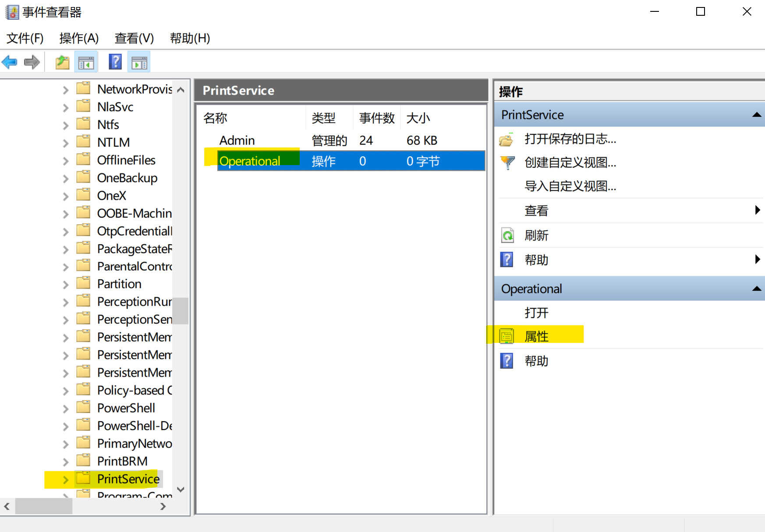Expand the PrintService tree node
This screenshot has width=765, height=532.
click(x=66, y=479)
